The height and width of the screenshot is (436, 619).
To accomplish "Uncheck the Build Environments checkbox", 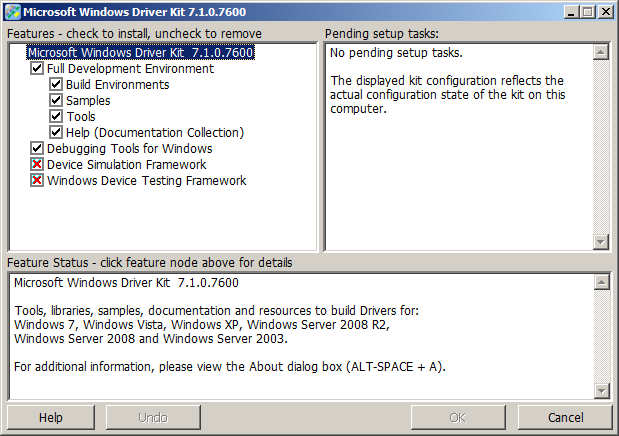I will (x=56, y=84).
